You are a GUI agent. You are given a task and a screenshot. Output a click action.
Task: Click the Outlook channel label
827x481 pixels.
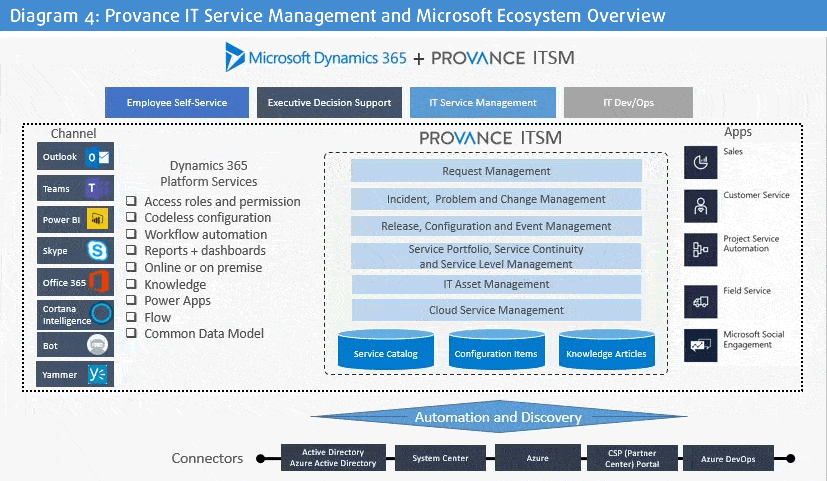pyautogui.click(x=60, y=157)
